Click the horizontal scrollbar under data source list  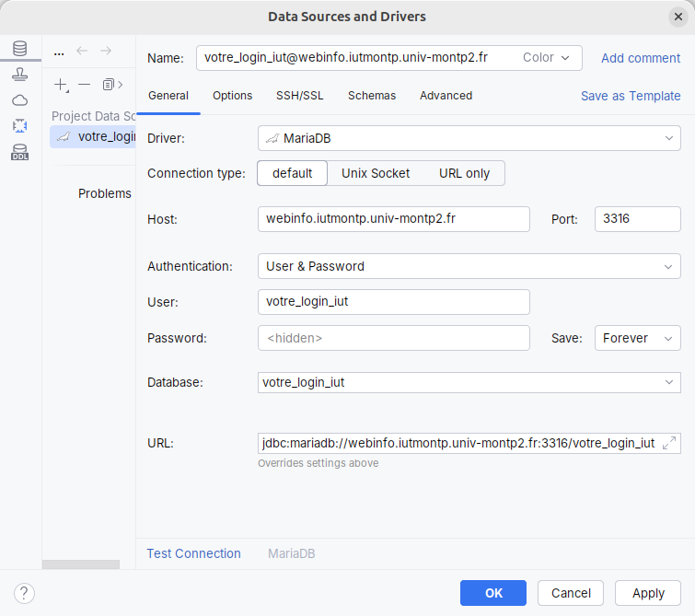click(x=81, y=564)
